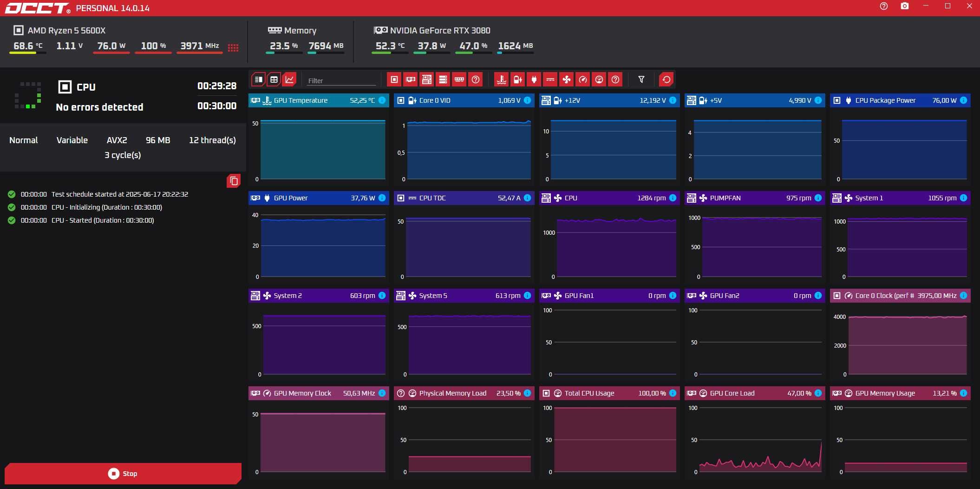Click the CPU temperature 68.6 °C readout
The height and width of the screenshot is (489, 980).
point(28,46)
